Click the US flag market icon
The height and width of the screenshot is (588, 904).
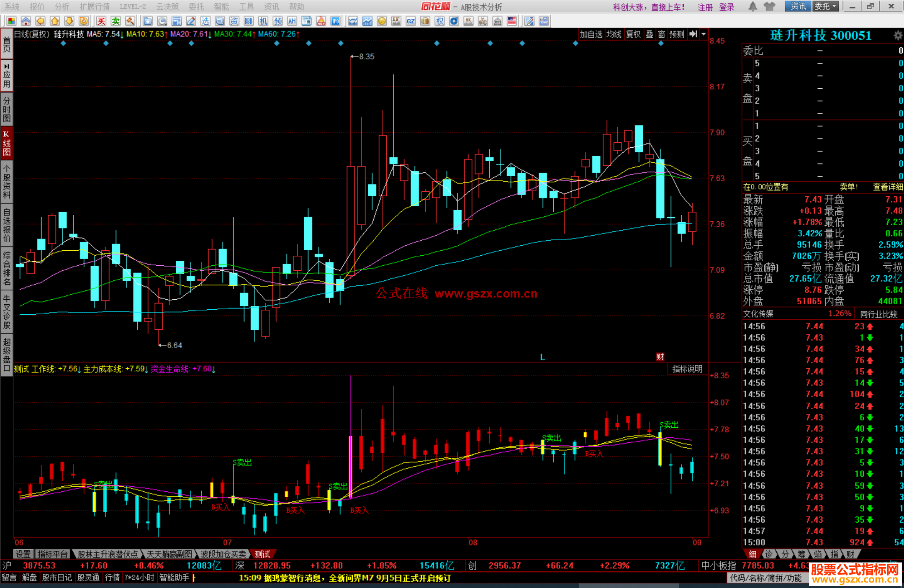tap(512, 21)
